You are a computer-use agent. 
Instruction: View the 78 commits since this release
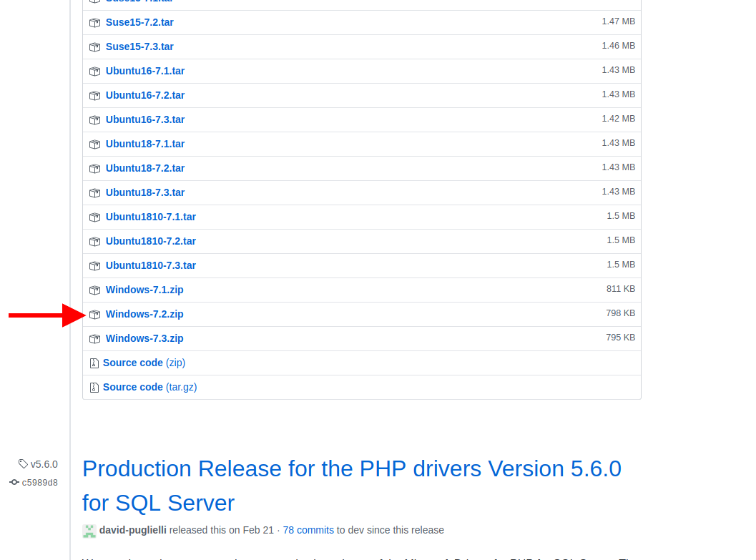(x=308, y=530)
